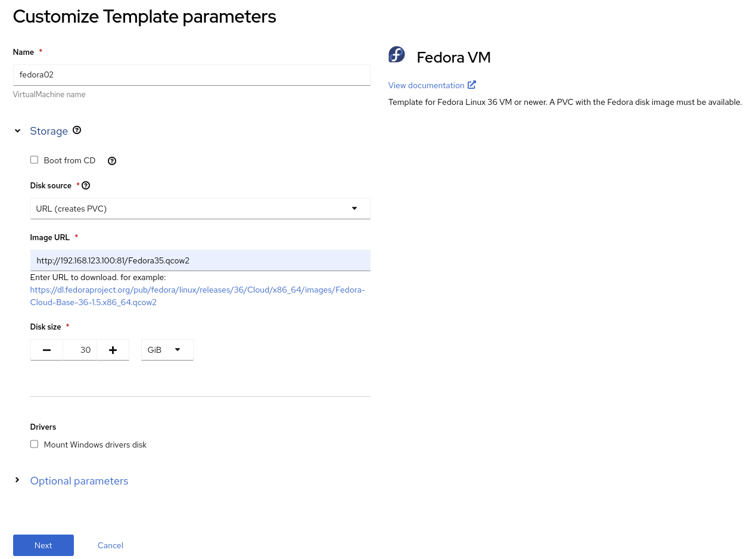Collapse the Storage section
756x559 pixels.
click(x=18, y=131)
